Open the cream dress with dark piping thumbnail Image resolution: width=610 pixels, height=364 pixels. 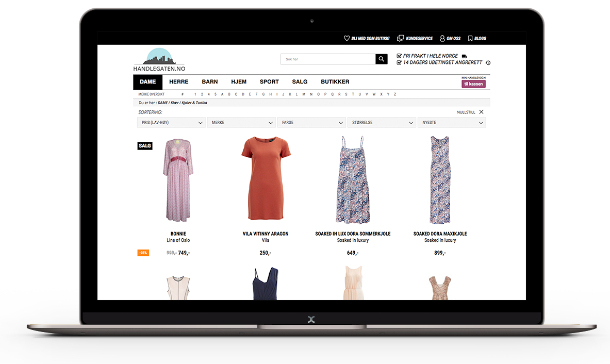coord(178,288)
